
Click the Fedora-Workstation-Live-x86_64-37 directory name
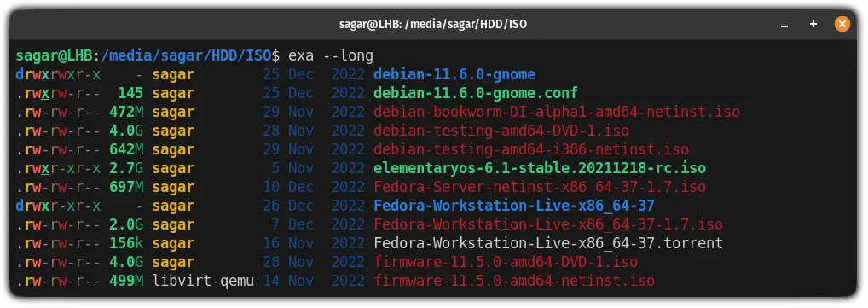coord(514,206)
